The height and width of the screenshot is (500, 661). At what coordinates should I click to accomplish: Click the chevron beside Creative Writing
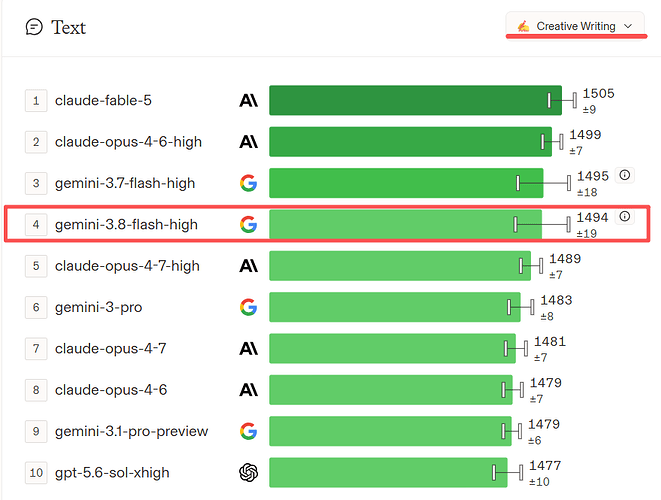point(628,26)
